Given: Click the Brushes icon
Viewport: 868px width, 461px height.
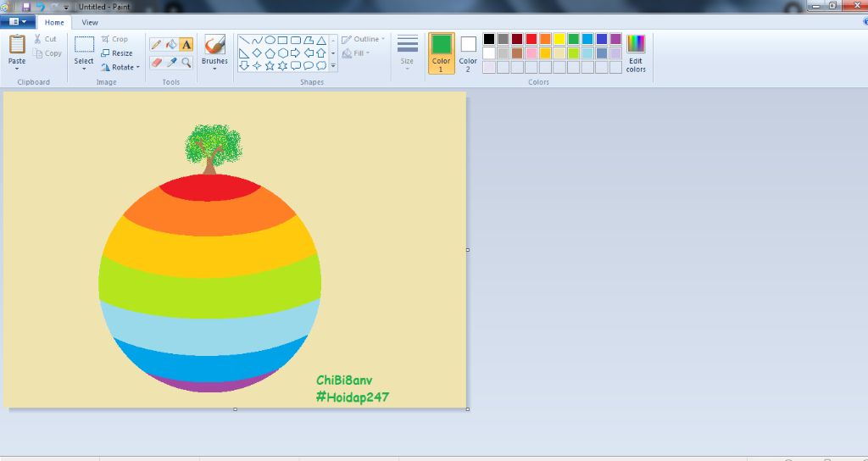Looking at the screenshot, I should click(214, 44).
